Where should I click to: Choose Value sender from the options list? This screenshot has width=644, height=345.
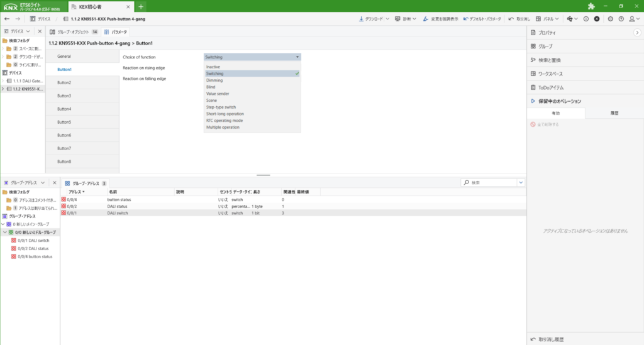click(x=219, y=94)
